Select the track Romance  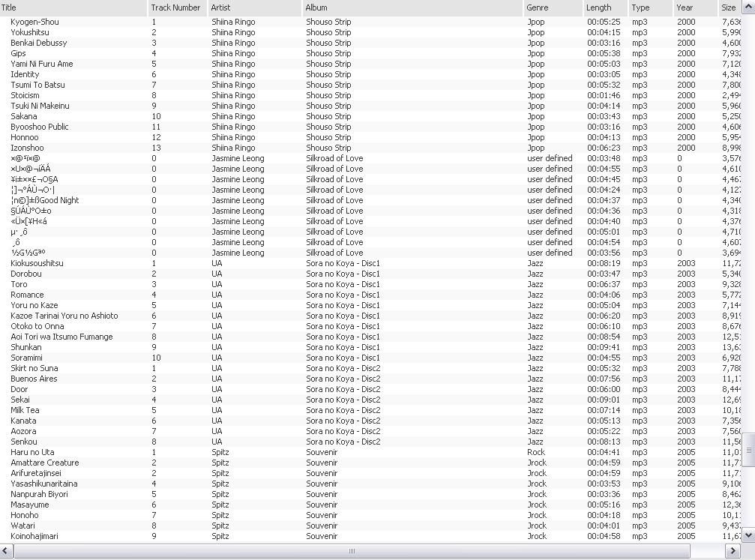pyautogui.click(x=27, y=295)
